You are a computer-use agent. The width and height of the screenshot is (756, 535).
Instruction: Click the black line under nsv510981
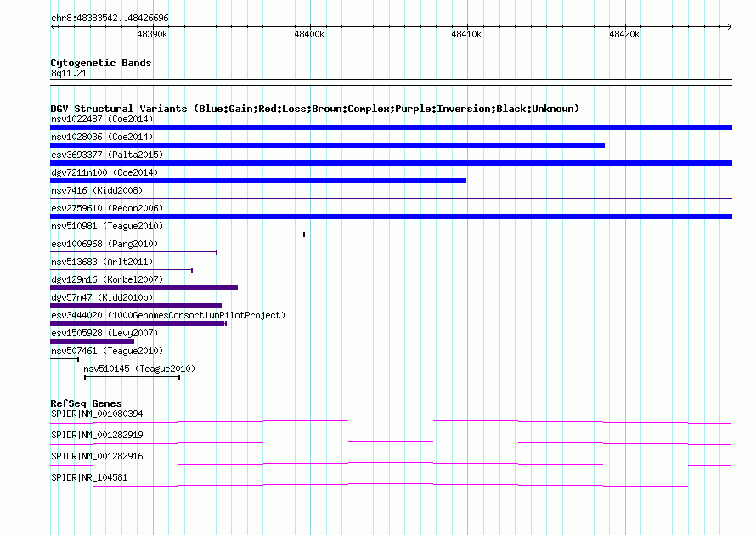178,234
